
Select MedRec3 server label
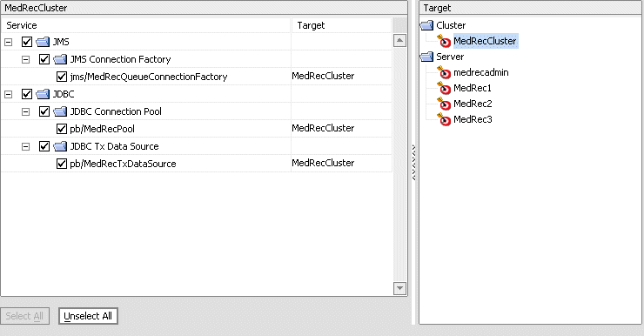(473, 119)
